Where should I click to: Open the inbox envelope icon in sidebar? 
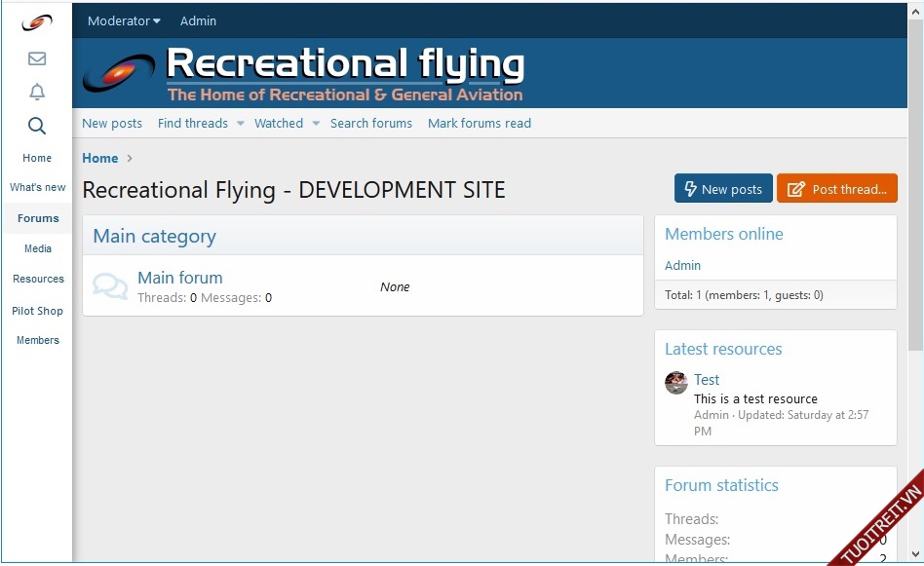(37, 58)
